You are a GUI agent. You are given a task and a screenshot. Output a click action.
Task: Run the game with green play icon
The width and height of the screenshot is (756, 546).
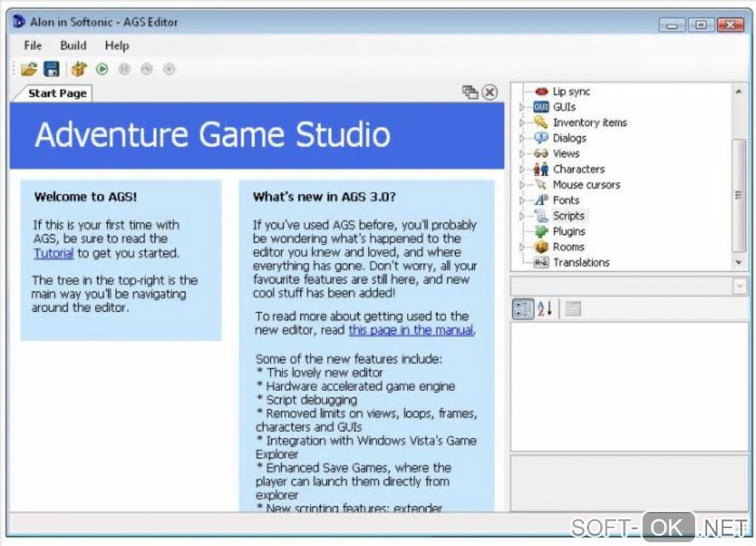click(x=102, y=70)
